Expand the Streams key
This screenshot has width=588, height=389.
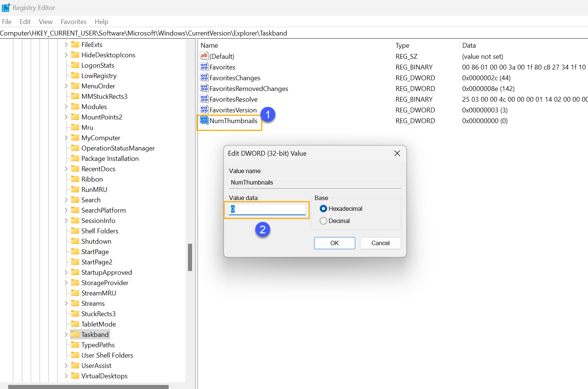tap(66, 303)
